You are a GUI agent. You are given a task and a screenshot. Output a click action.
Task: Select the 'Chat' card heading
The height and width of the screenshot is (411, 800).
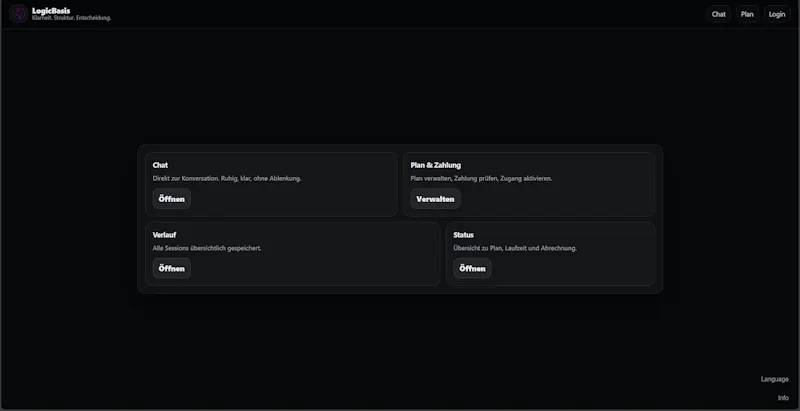click(160, 165)
